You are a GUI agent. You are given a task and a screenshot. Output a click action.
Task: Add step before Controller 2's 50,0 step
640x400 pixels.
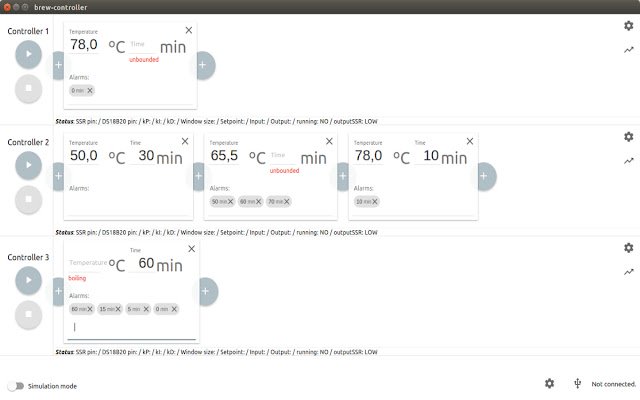click(x=58, y=176)
